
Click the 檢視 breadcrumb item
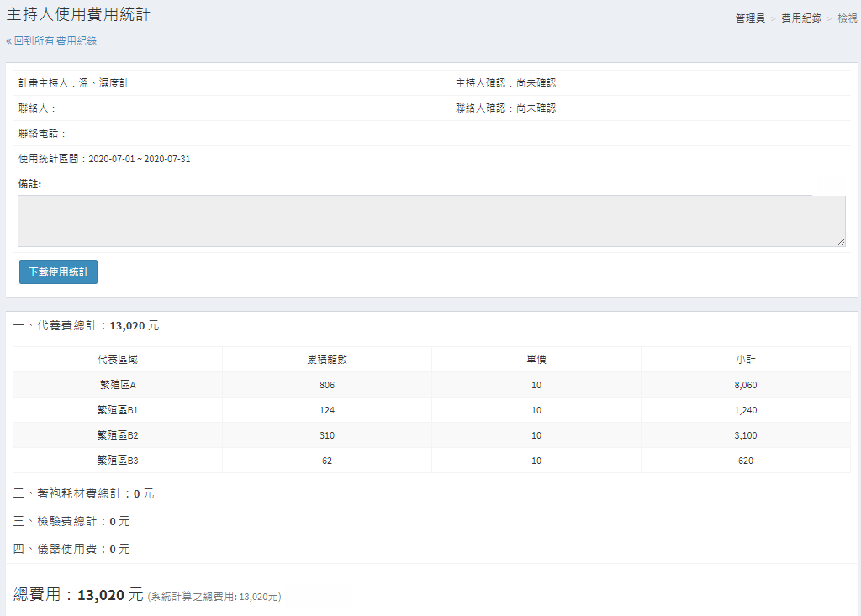(847, 18)
